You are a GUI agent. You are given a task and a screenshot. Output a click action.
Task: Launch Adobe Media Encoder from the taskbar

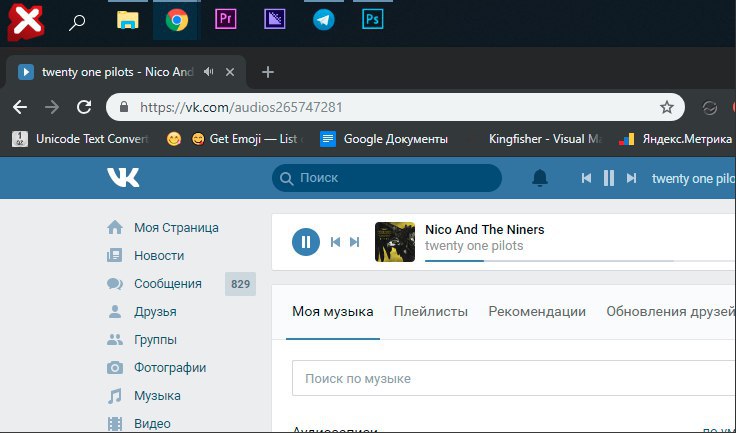point(275,19)
